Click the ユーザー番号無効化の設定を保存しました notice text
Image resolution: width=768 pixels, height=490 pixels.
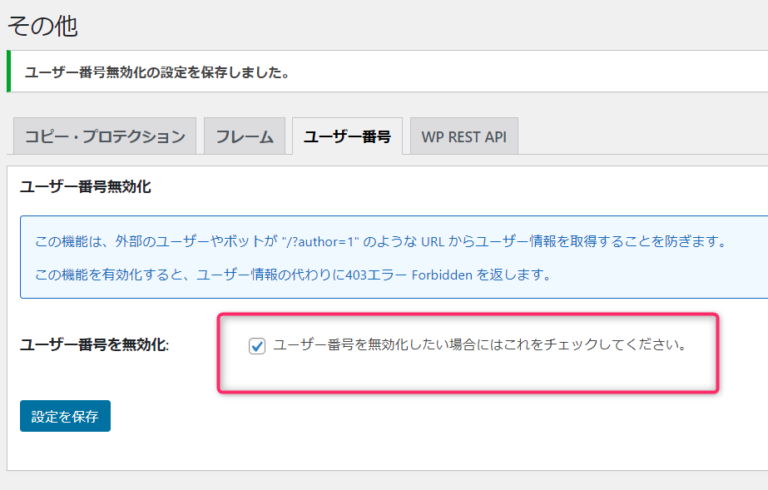(157, 73)
